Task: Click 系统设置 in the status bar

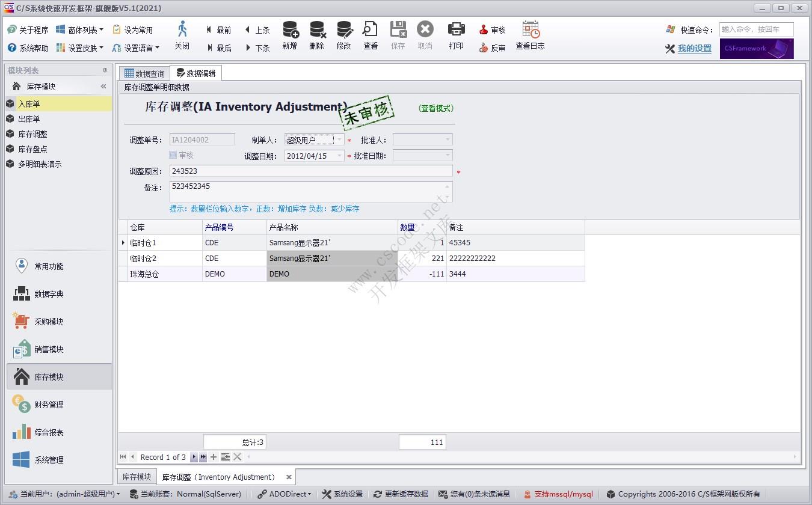Action: [x=343, y=494]
